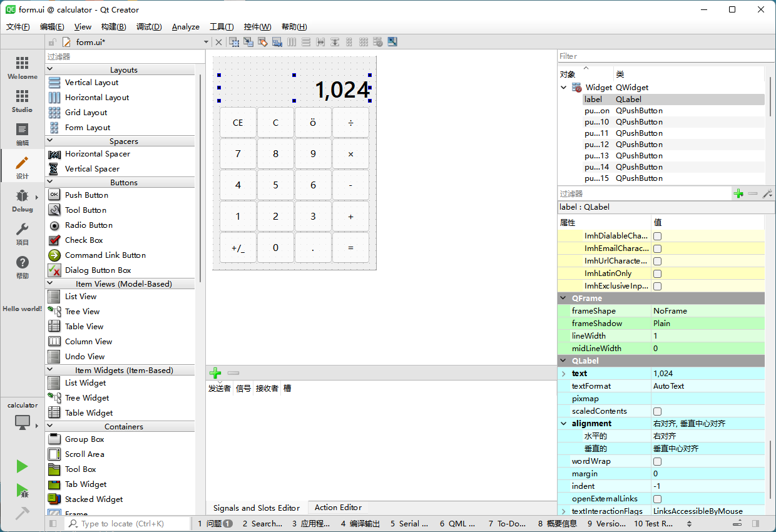Close form.ui document with X icon
776x532 pixels.
point(218,42)
